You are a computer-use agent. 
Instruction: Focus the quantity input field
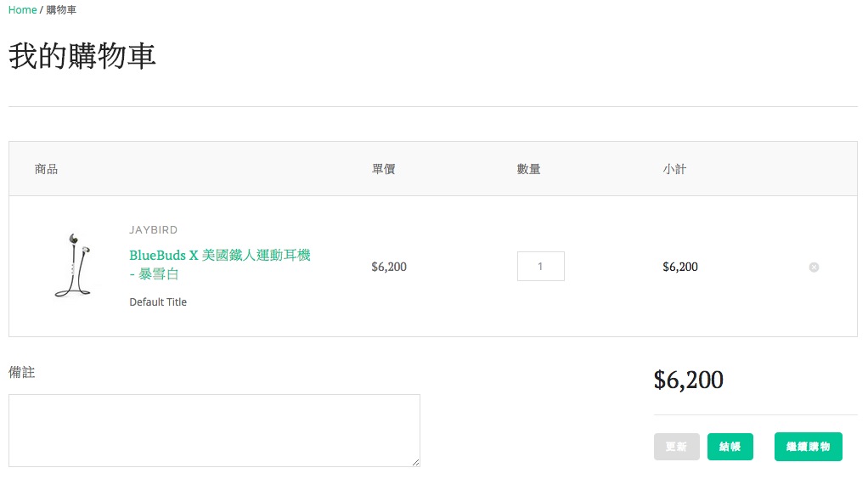pyautogui.click(x=541, y=267)
